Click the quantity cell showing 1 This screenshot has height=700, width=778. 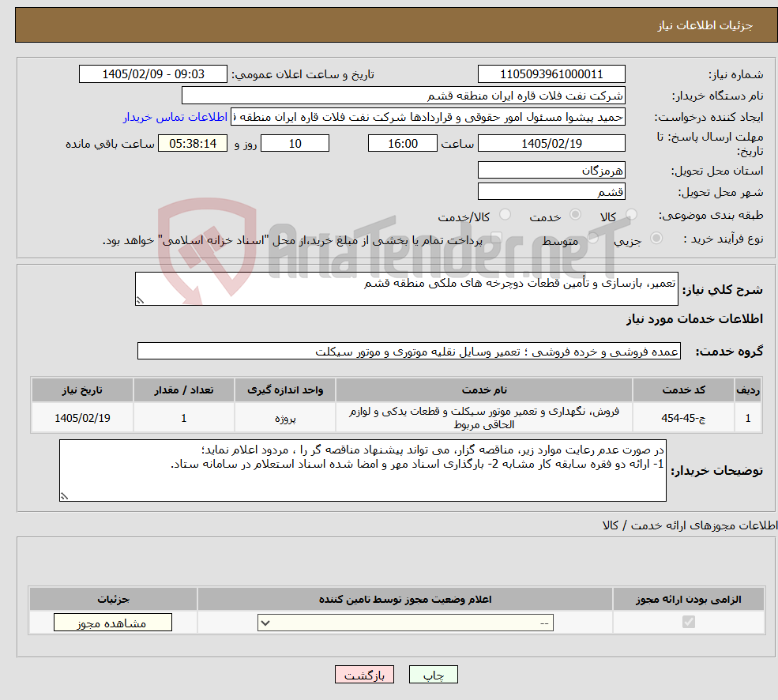tap(183, 418)
